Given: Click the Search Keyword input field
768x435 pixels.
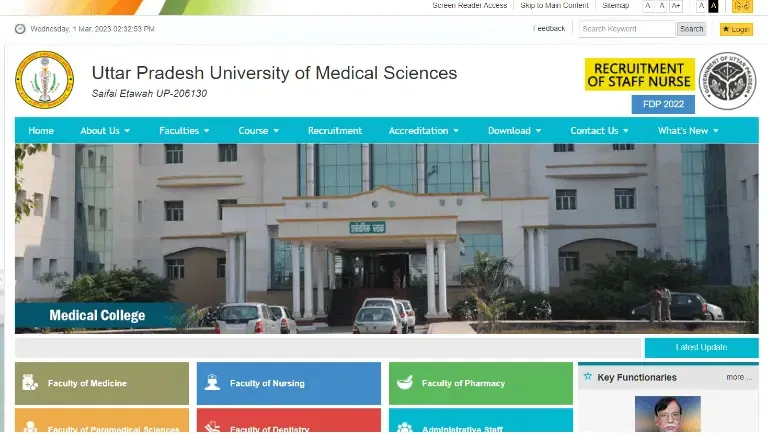Looking at the screenshot, I should pos(627,29).
